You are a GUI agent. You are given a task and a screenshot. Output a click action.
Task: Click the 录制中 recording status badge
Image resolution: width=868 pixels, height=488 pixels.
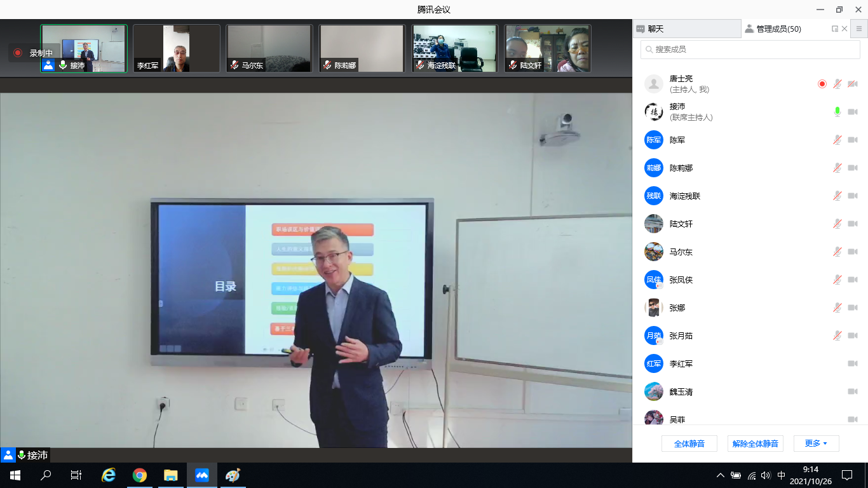[x=34, y=53]
